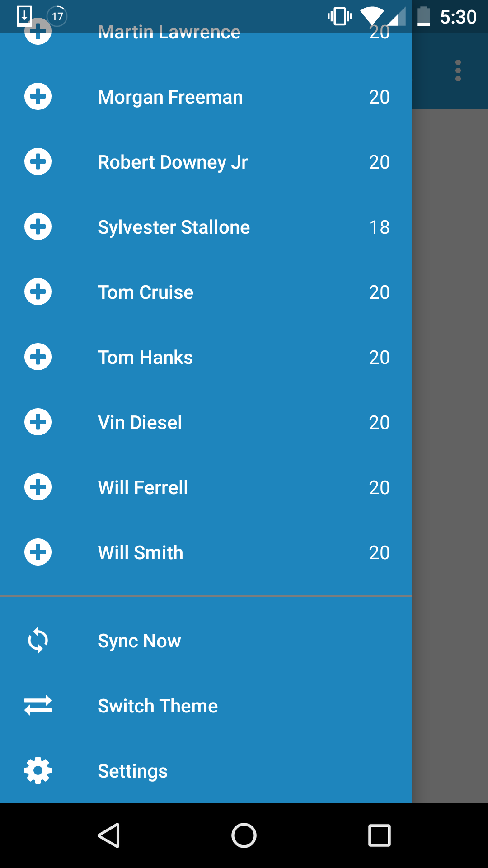Tap the plus icon beside Will Smith
This screenshot has width=488, height=868.
click(x=38, y=552)
